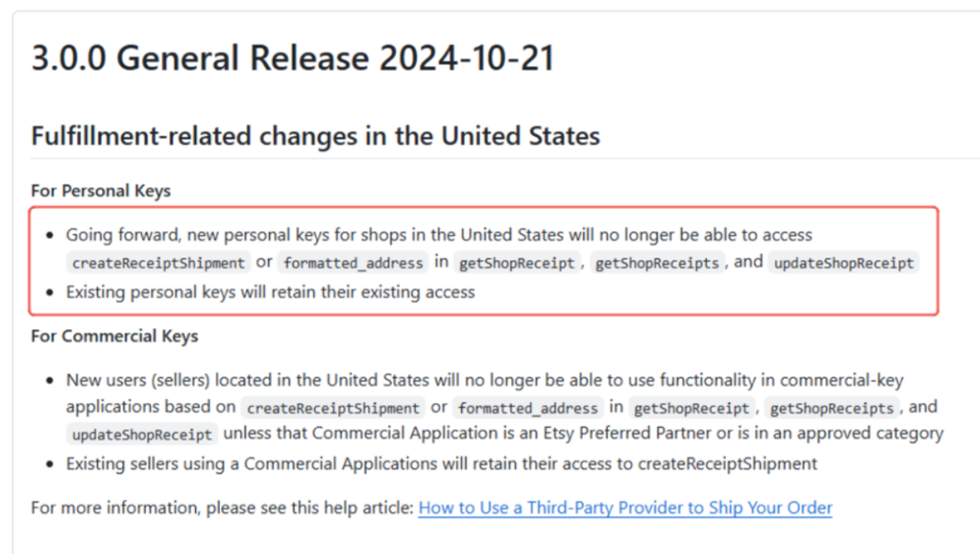
Task: Click the For Commercial Keys label
Action: click(114, 337)
